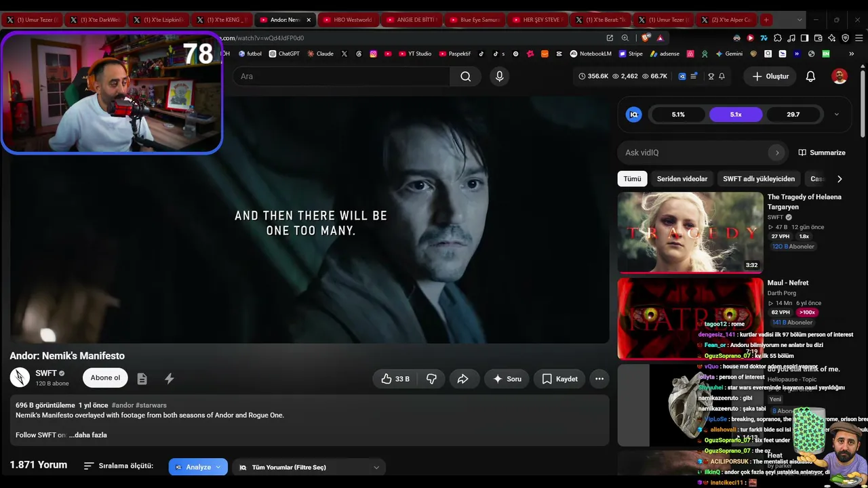Expand description with ...daha fazla
The height and width of the screenshot is (488, 868).
(x=87, y=435)
